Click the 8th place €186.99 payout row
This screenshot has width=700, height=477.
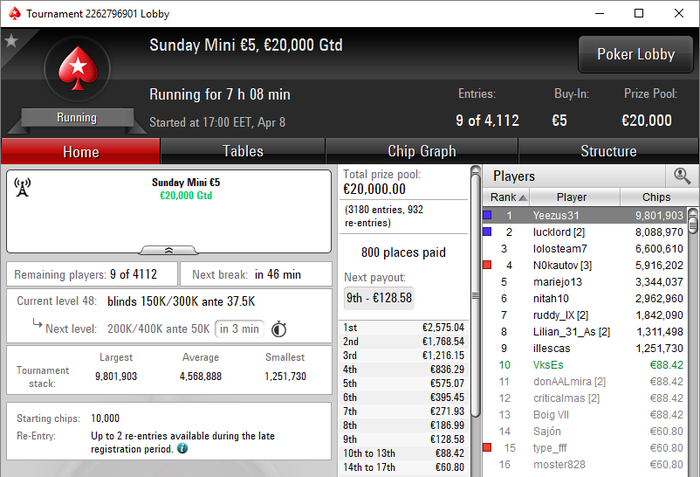[404, 425]
